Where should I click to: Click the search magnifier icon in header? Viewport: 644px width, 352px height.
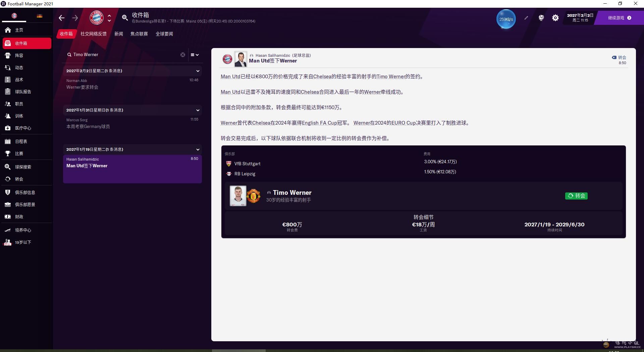point(125,18)
